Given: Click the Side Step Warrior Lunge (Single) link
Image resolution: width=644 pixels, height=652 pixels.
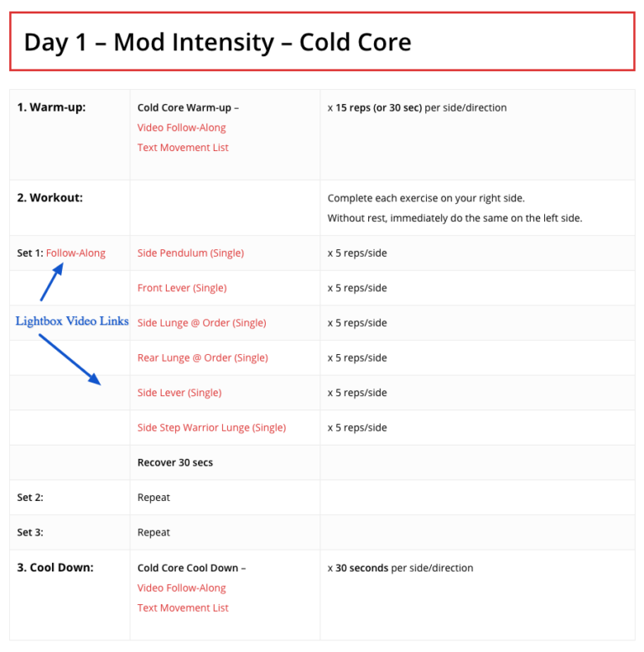Looking at the screenshot, I should 211,427.
